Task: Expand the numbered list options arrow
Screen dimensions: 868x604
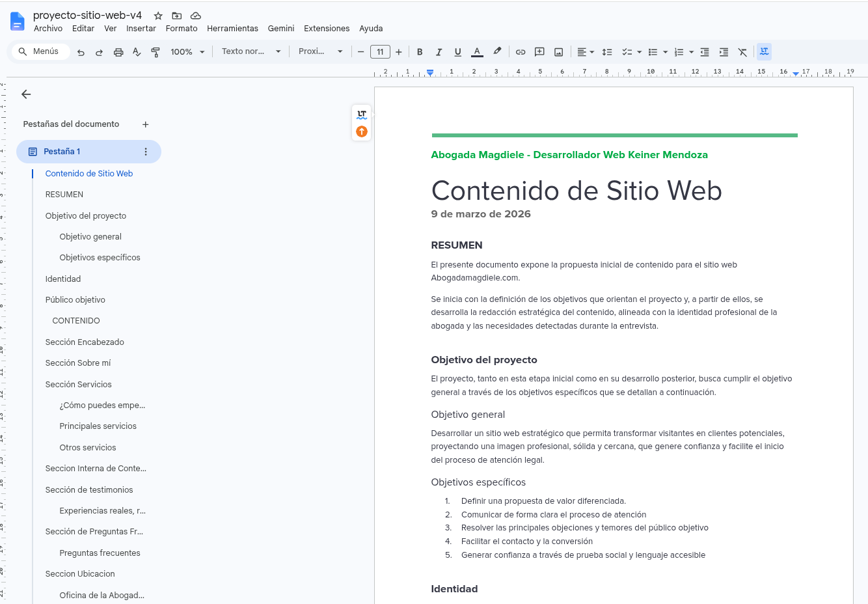Action: point(691,52)
